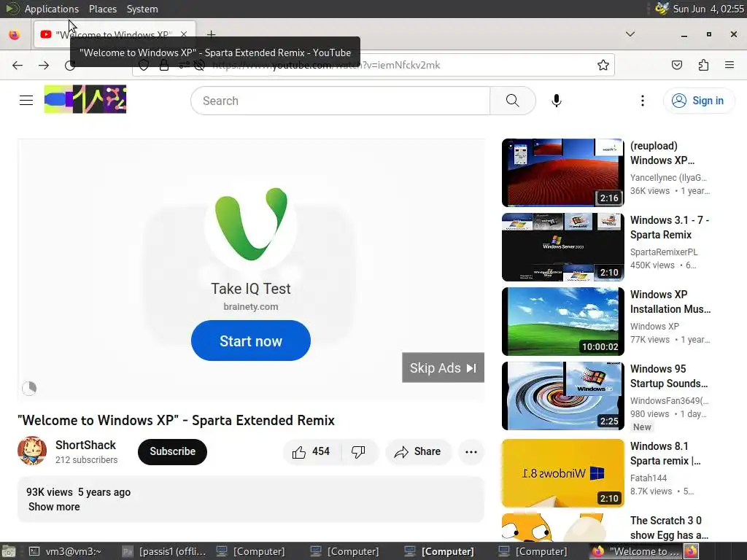This screenshot has width=747, height=560.
Task: Open the Applications menu
Action: (52, 9)
